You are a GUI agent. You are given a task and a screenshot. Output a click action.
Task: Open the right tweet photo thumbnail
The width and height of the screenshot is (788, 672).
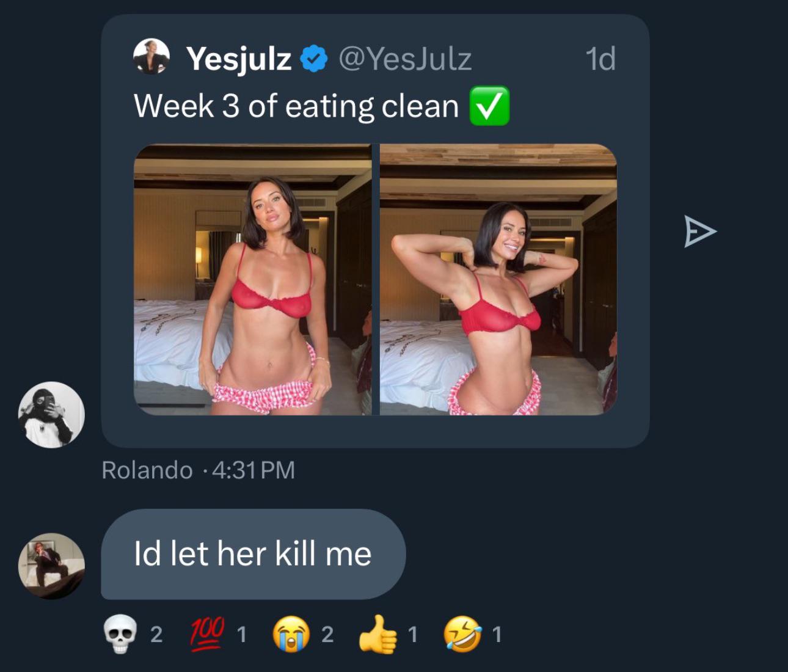[498, 279]
